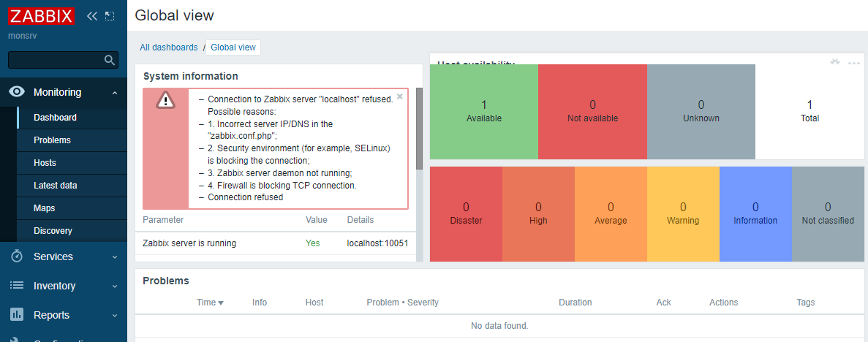Click the Total hosts tile

[809, 111]
